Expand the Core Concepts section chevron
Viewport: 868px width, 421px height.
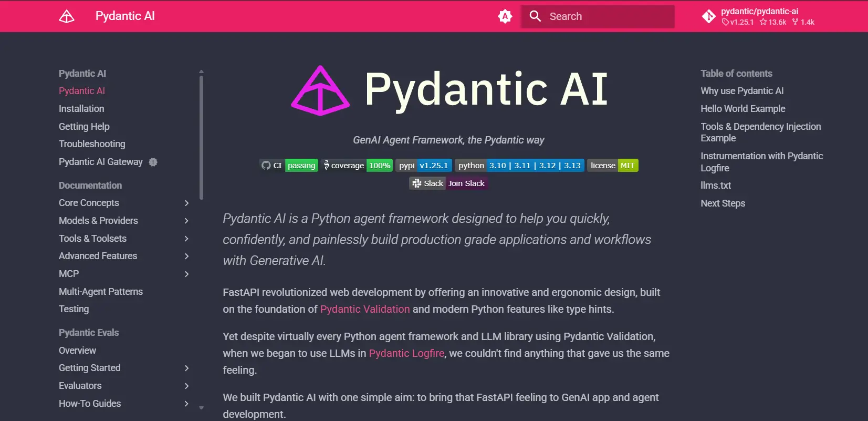coord(186,203)
